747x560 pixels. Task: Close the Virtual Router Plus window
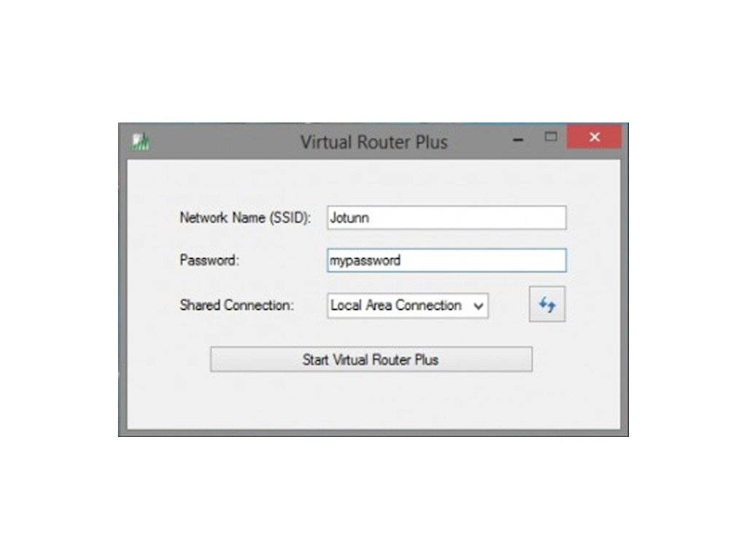click(x=594, y=137)
